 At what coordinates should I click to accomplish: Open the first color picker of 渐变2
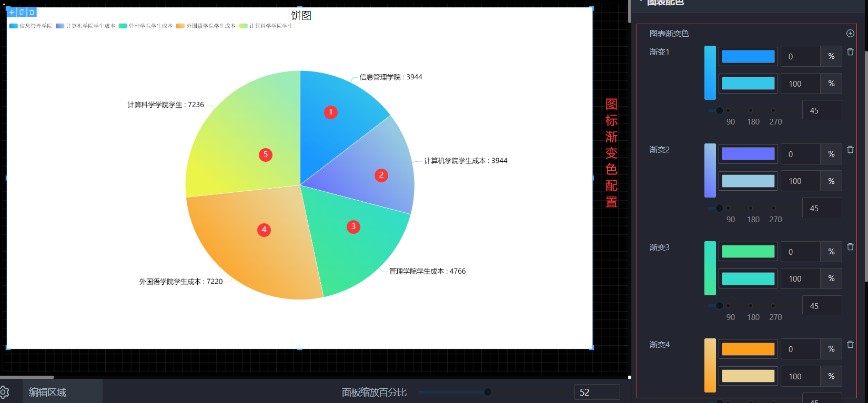click(x=748, y=154)
